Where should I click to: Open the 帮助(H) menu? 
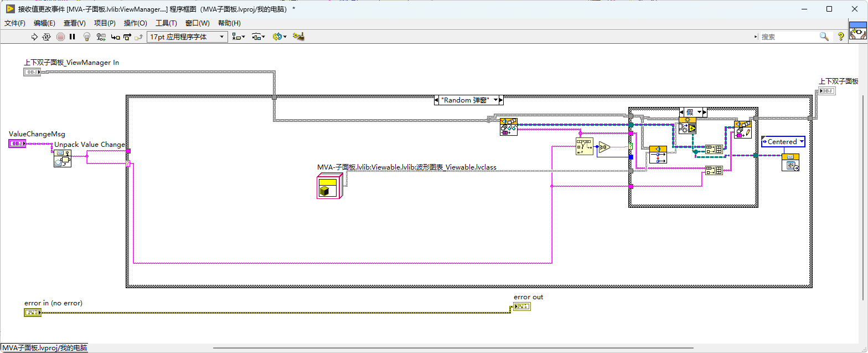click(229, 23)
